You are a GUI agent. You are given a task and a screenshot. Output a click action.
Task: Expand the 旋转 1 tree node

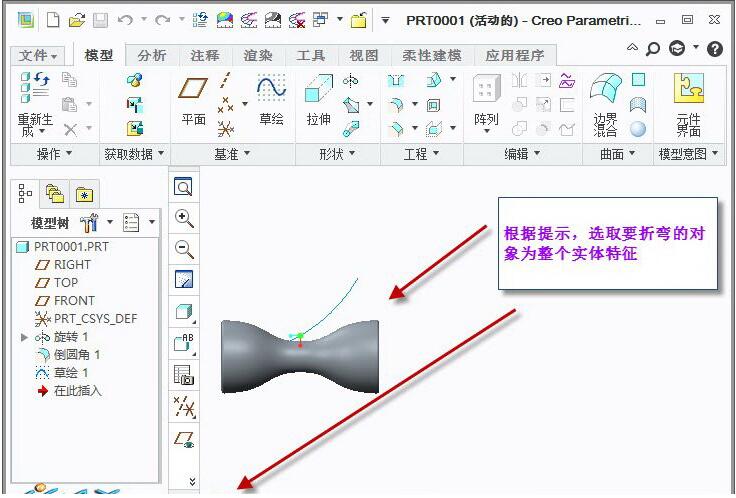click(24, 337)
